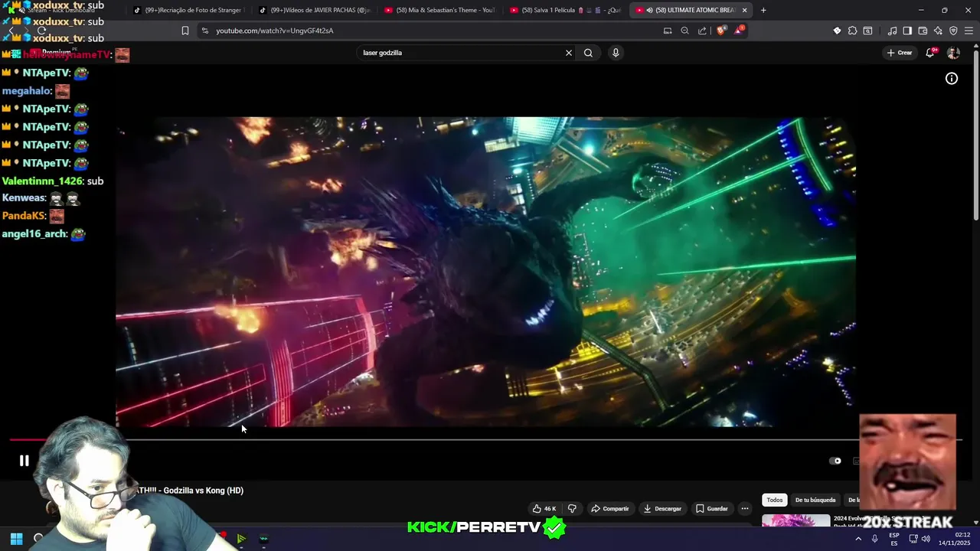Open the Windows Start menu
Viewport: 980px width, 551px height.
point(16,539)
